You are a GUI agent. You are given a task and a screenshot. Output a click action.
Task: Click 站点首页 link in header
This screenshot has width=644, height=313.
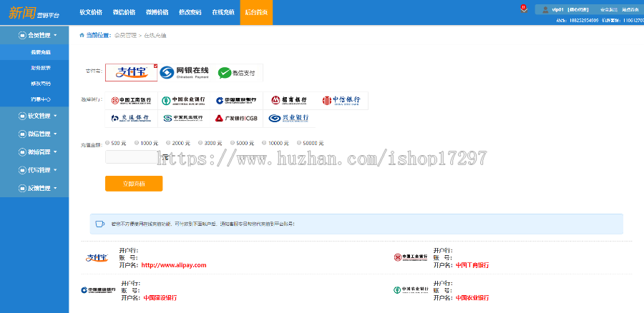tap(630, 9)
